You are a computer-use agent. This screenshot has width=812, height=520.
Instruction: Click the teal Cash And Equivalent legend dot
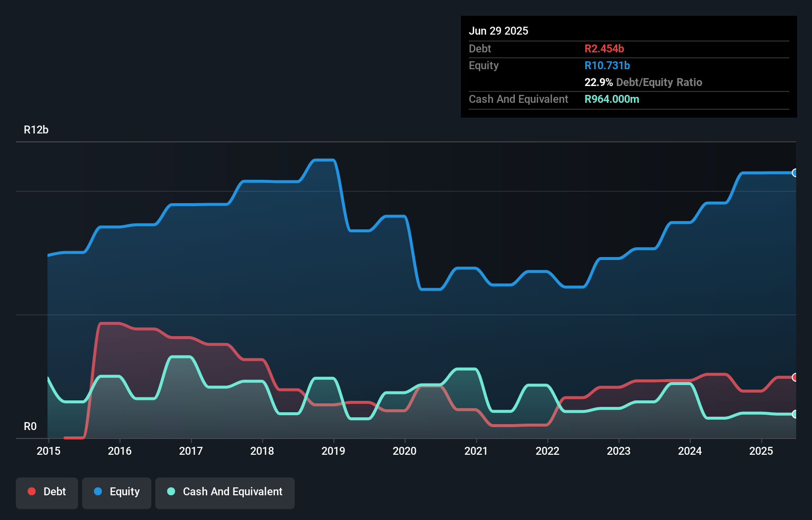click(171, 492)
